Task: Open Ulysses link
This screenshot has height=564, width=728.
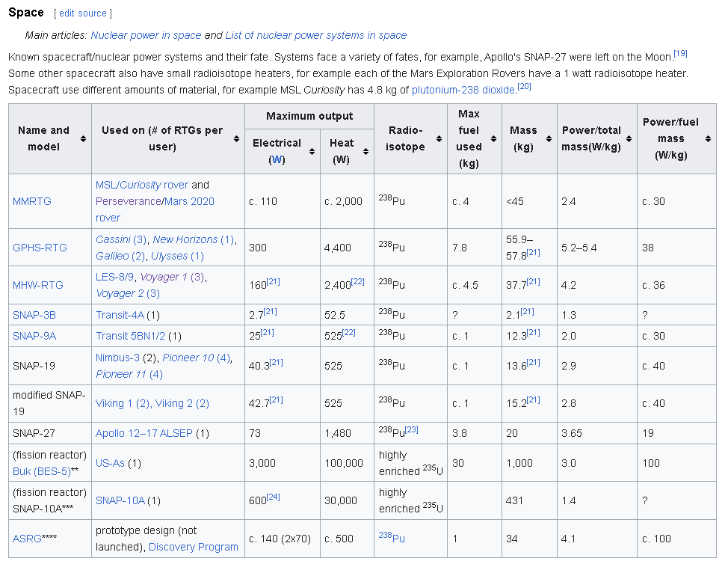Action: point(178,256)
